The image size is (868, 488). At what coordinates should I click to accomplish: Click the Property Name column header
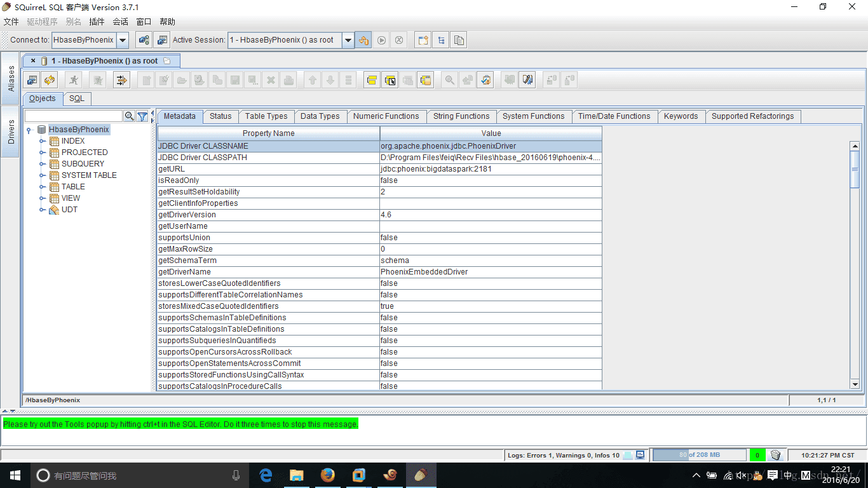269,133
